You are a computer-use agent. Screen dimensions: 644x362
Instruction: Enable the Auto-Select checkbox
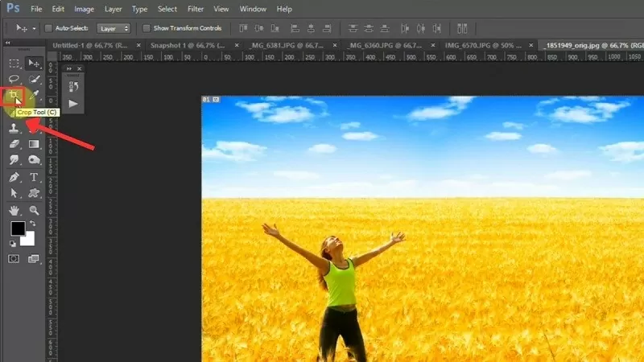[48, 28]
